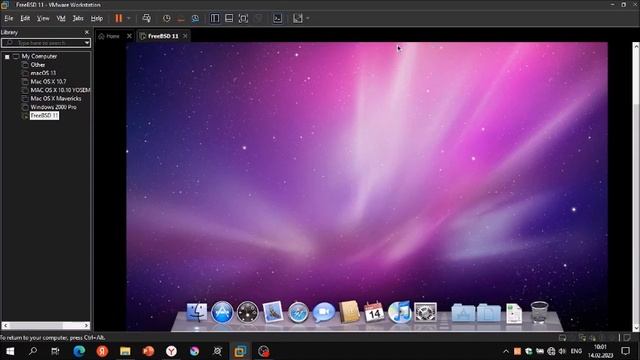The height and width of the screenshot is (360, 640).
Task: Select the MAC OS X 10.10 Yosemite VM
Action: point(60,90)
